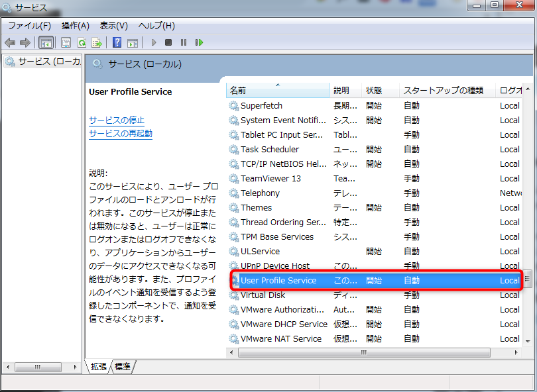This screenshot has width=537, height=392.
Task: Sort by the 状態 column header
Action: (x=380, y=90)
